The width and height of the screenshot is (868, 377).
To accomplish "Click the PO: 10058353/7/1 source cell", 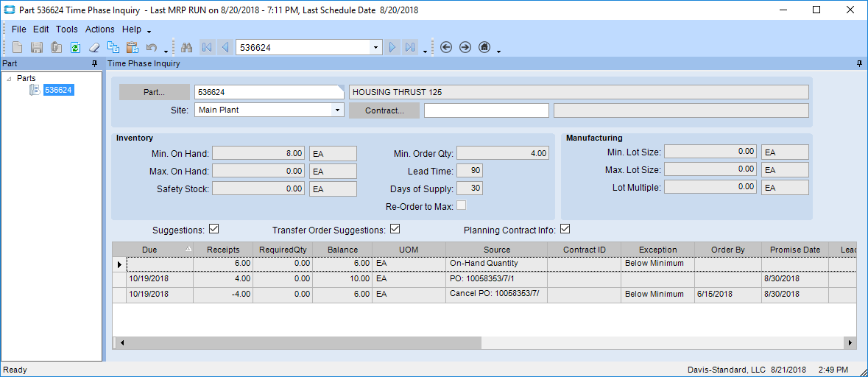I will pyautogui.click(x=496, y=279).
